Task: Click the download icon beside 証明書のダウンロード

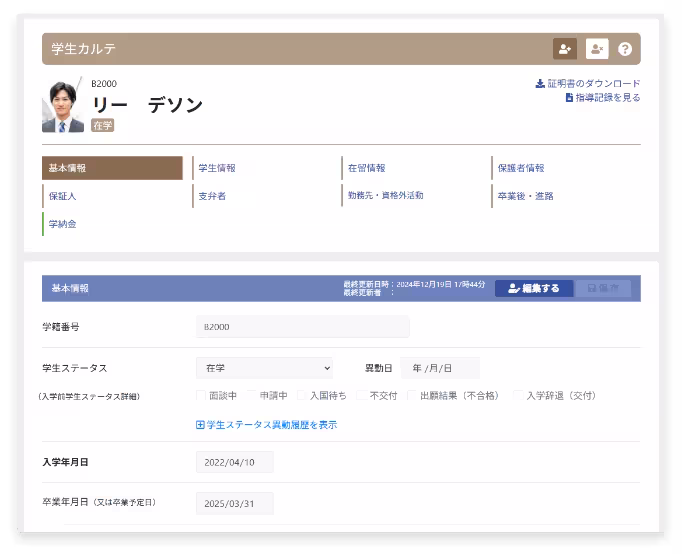Action: pos(540,83)
